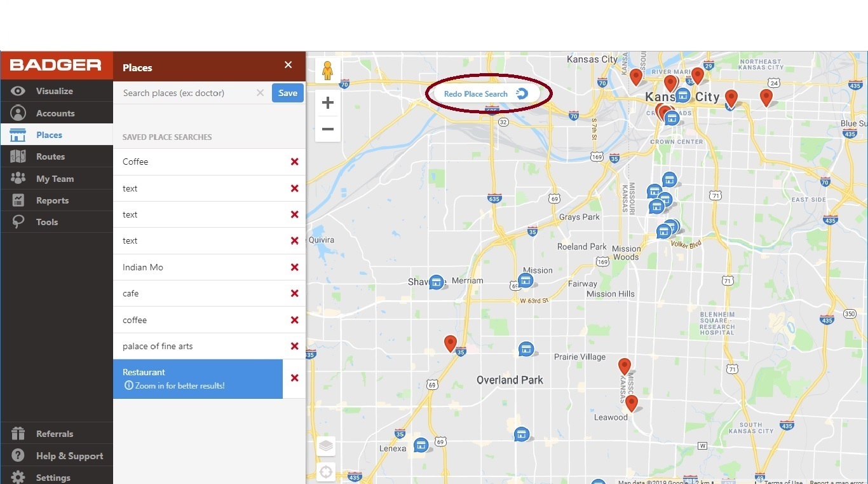This screenshot has width=868, height=484.
Task: Click the Routes map icon
Action: point(18,156)
